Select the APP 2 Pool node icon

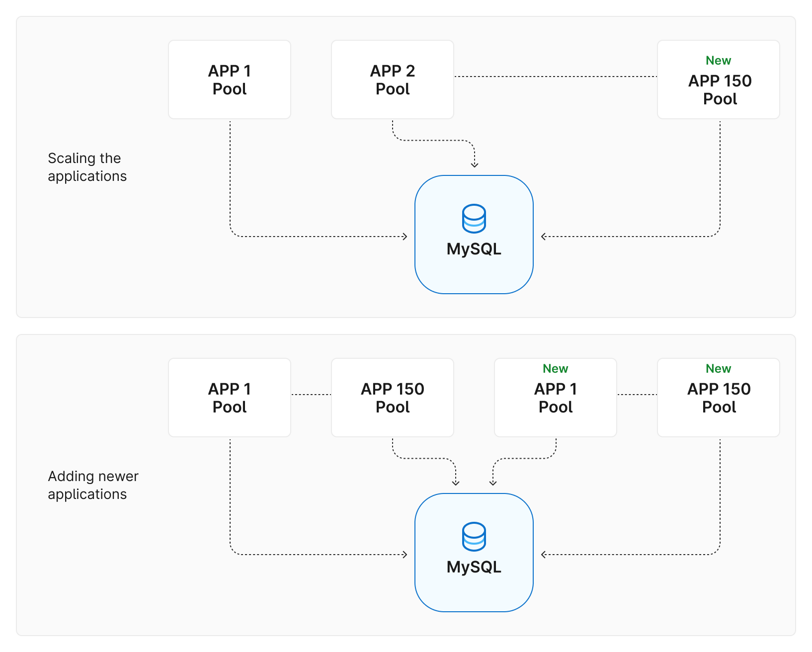tap(392, 80)
